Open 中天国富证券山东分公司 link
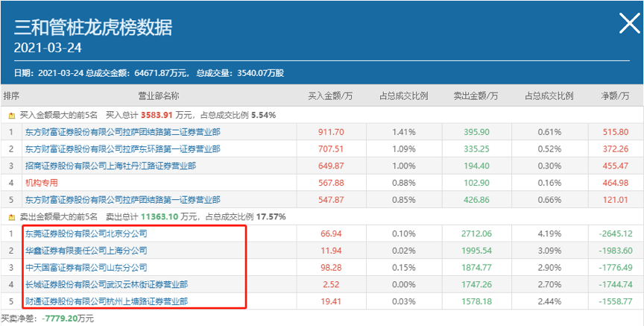 coord(86,268)
